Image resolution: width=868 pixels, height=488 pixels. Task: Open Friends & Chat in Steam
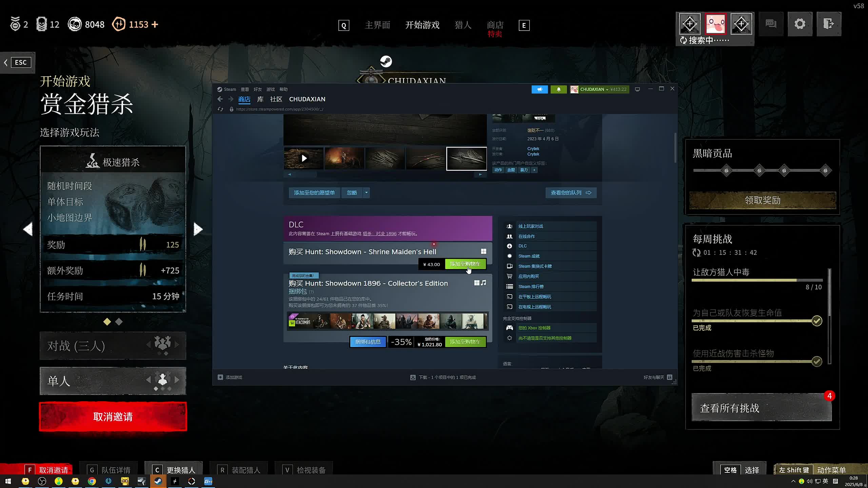coord(658,377)
